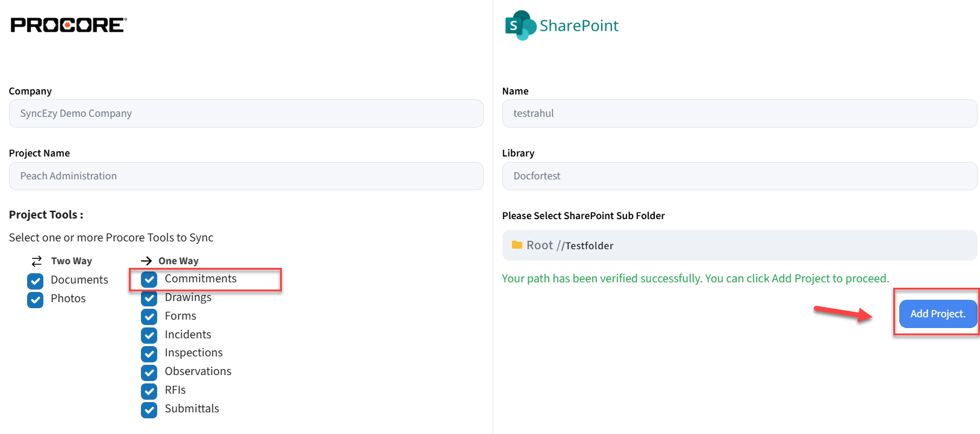
Task: Deselect the Inspections checkbox
Action: pos(149,353)
